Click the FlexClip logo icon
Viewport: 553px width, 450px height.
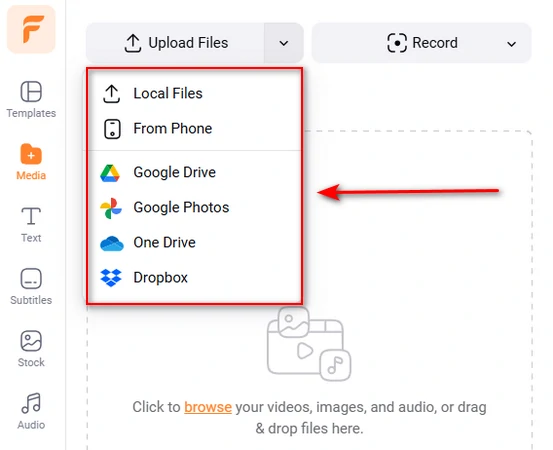pos(31,29)
